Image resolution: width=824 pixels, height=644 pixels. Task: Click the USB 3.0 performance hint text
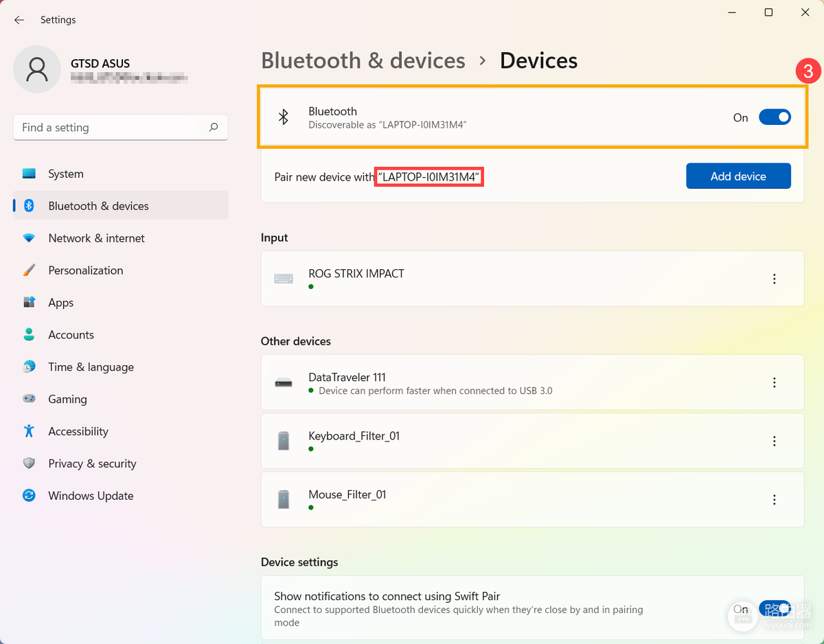435,391
